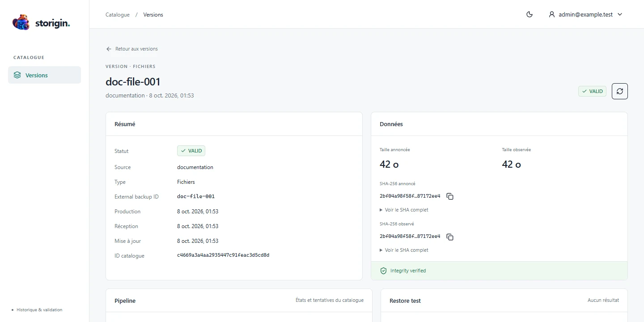Click the doc-file-001 page title

[x=133, y=82]
